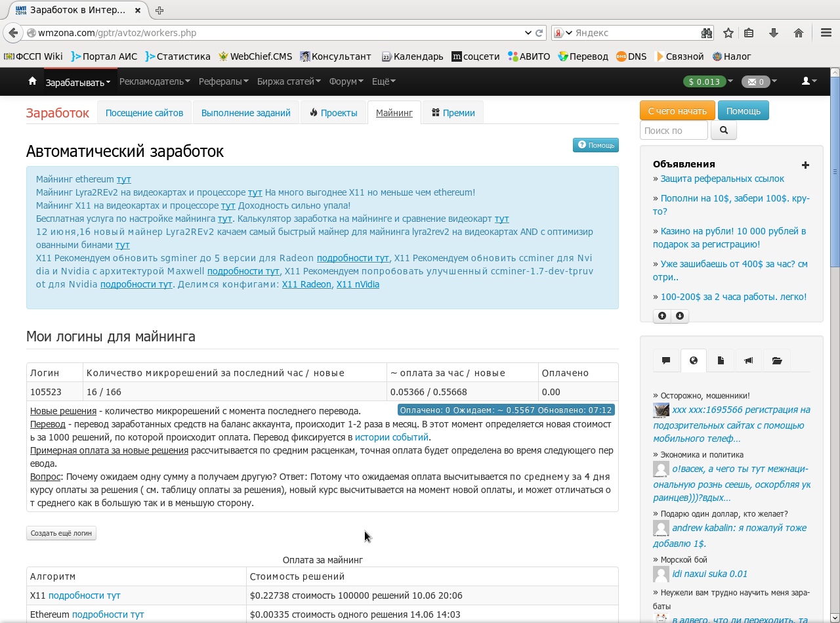The height and width of the screenshot is (623, 840).
Task: Click the home icon in site navbar
Action: [32, 81]
